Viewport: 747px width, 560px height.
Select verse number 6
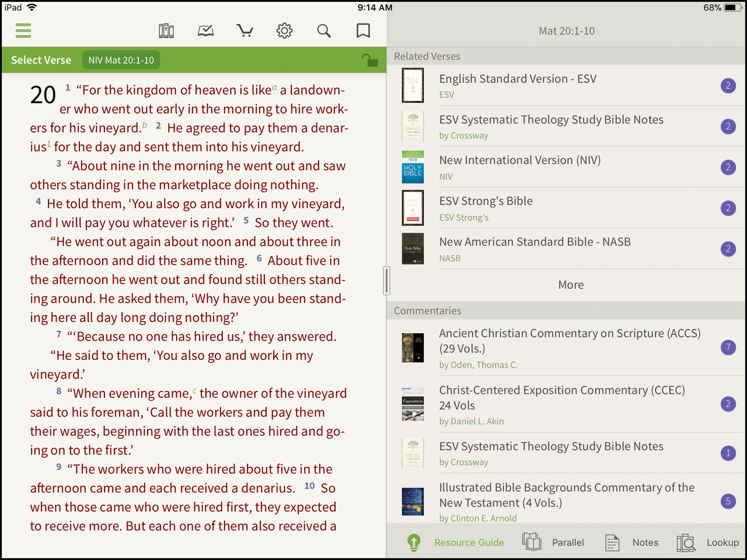259,258
